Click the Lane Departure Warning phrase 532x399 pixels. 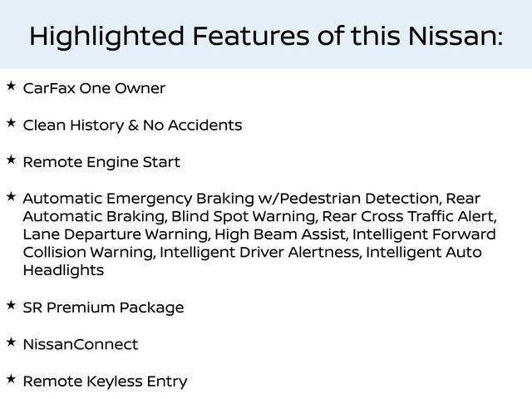pos(116,234)
